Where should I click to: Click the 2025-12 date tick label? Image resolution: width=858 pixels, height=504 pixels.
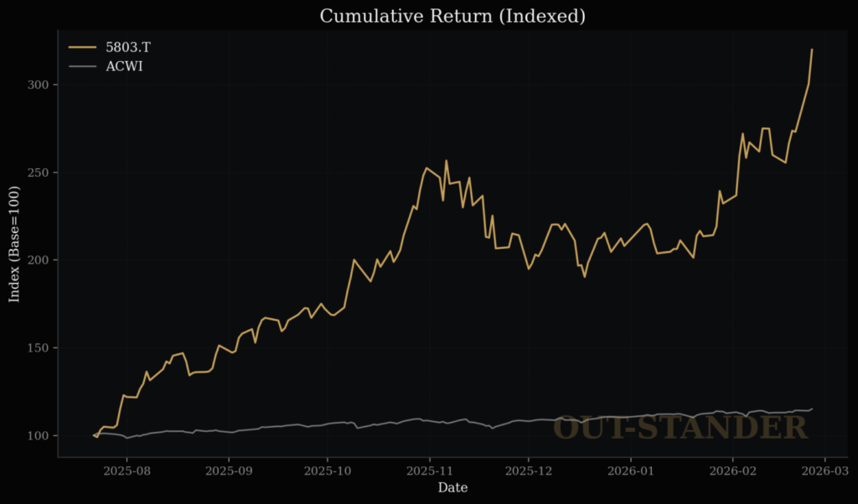click(x=529, y=470)
